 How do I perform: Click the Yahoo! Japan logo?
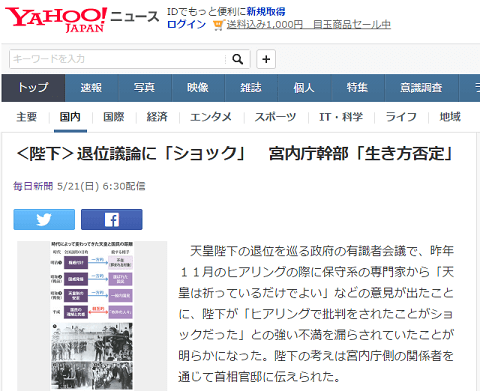[56, 20]
